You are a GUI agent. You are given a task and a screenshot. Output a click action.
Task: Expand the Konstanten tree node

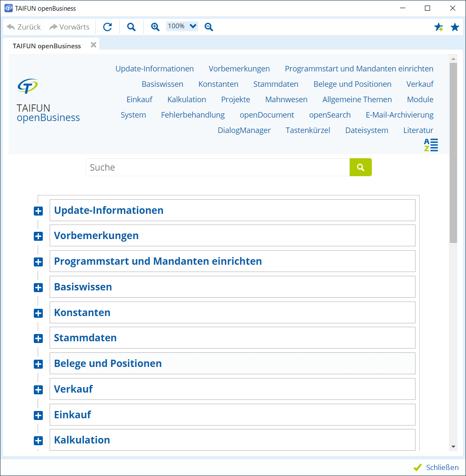(38, 313)
